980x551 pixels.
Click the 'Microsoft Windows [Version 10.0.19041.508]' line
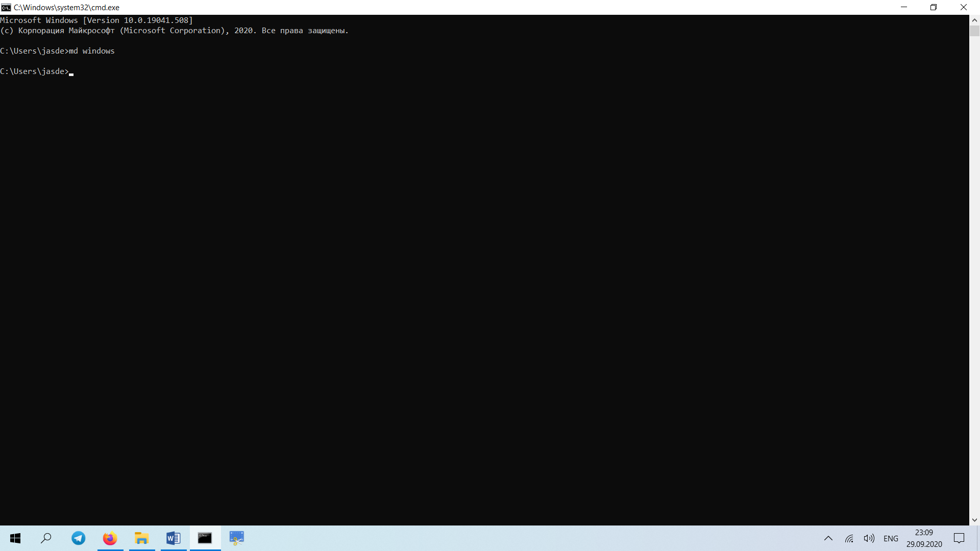[x=96, y=20]
